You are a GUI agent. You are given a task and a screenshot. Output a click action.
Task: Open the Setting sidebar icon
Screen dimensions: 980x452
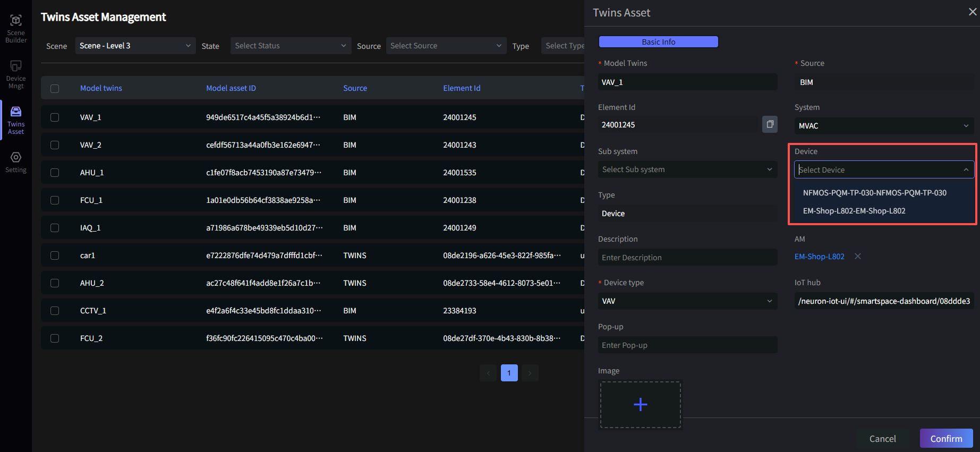pyautogui.click(x=16, y=162)
